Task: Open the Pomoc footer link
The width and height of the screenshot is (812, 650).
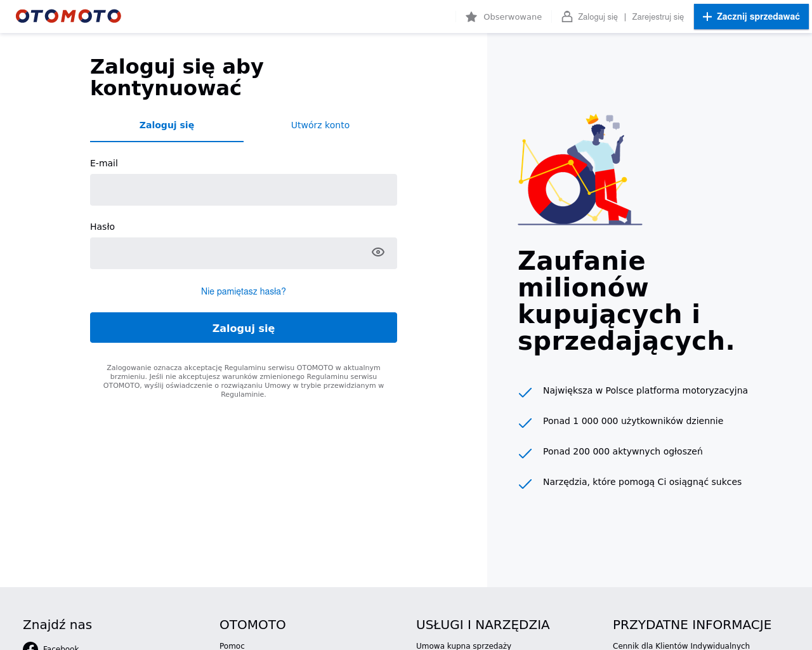Action: pos(232,646)
